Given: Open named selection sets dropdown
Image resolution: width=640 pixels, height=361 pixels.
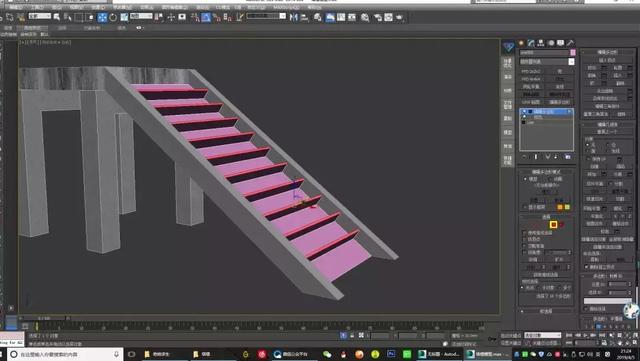Looking at the screenshot, I should (x=266, y=16).
